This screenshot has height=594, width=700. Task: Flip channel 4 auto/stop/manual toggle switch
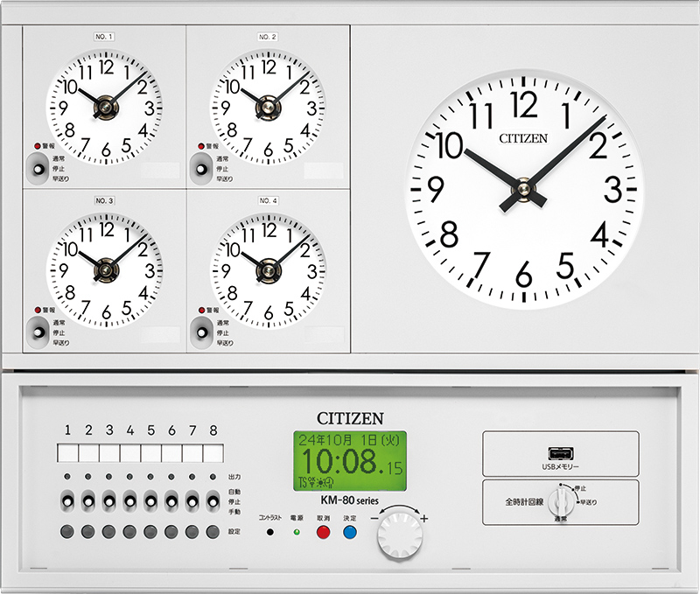coord(129,502)
